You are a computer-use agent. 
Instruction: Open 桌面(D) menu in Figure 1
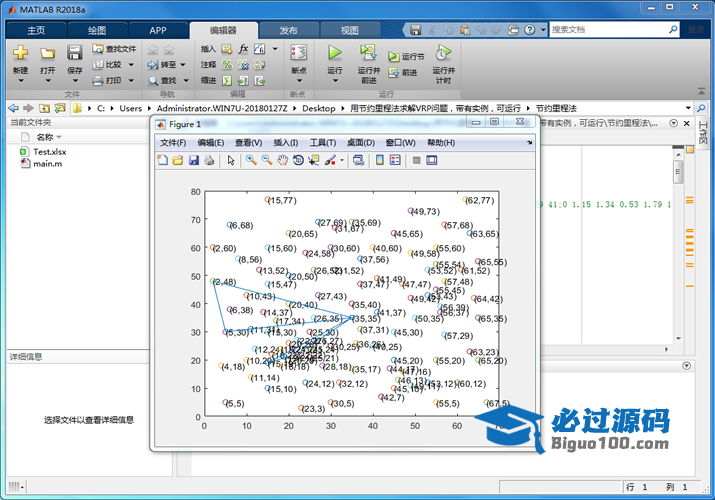(361, 143)
